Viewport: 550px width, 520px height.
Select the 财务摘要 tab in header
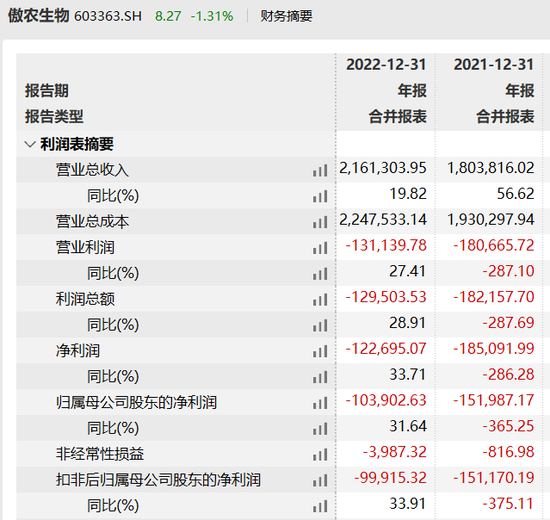coord(286,16)
